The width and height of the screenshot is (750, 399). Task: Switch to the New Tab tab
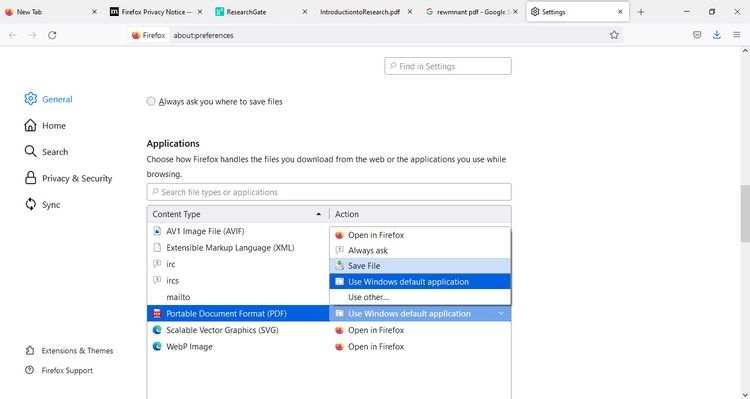point(51,12)
